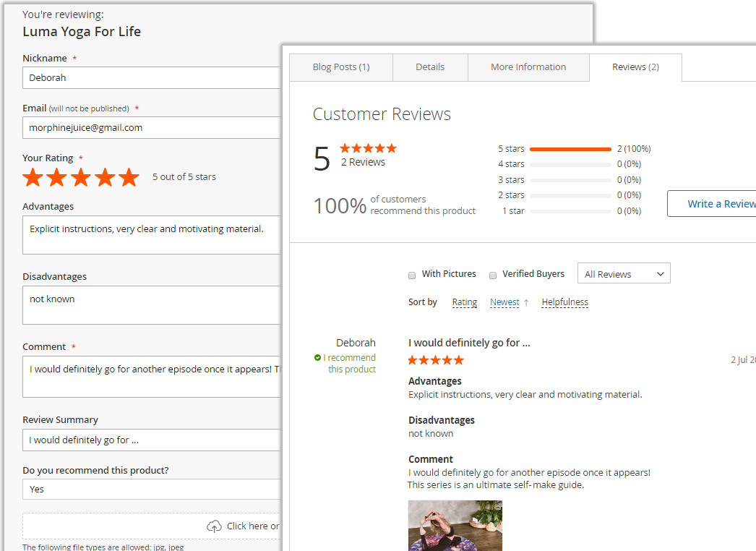Viewport: 756px width, 551px height.
Task: Click the 'Luma Yoga For Life' product title
Action: pyautogui.click(x=82, y=32)
